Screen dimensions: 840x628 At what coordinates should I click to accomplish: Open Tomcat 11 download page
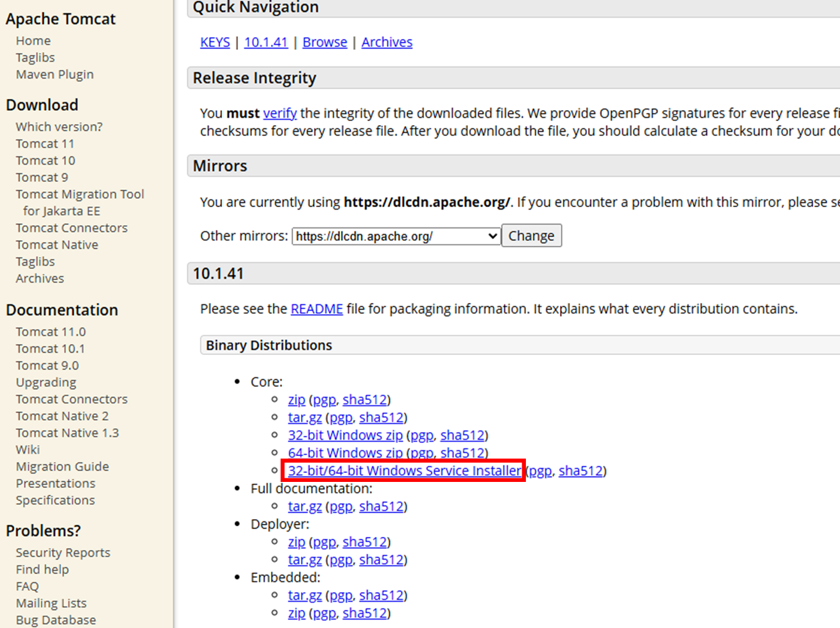pos(45,144)
